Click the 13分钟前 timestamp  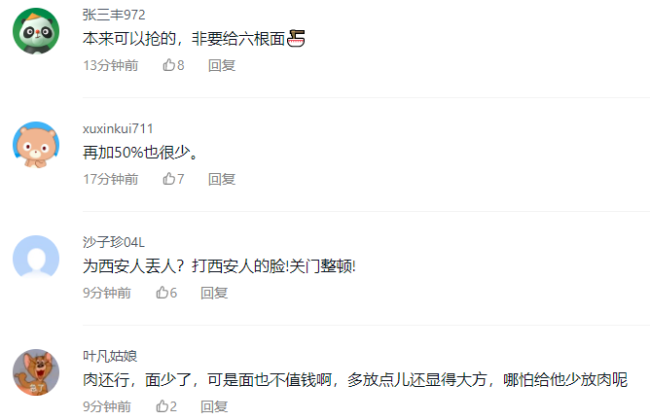111,65
